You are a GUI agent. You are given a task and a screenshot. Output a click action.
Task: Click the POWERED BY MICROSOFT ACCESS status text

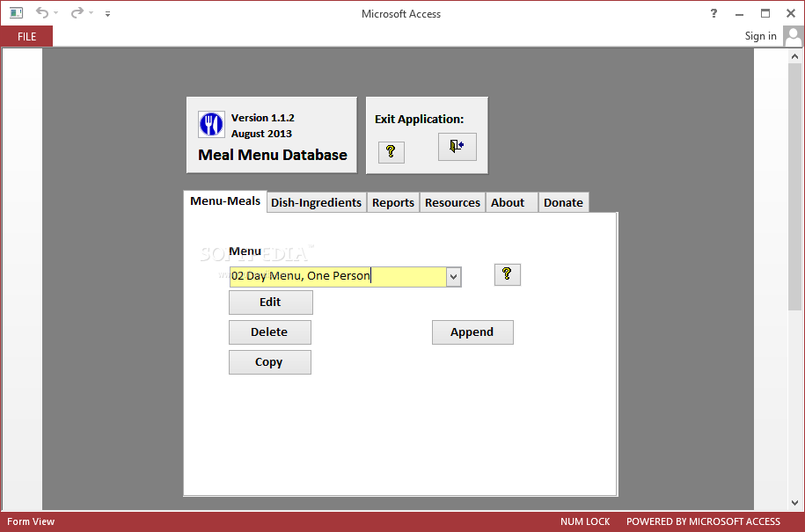[703, 521]
